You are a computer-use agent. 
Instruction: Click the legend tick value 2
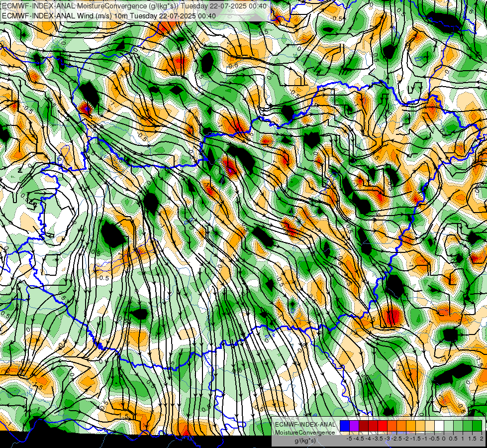(x=482, y=439)
